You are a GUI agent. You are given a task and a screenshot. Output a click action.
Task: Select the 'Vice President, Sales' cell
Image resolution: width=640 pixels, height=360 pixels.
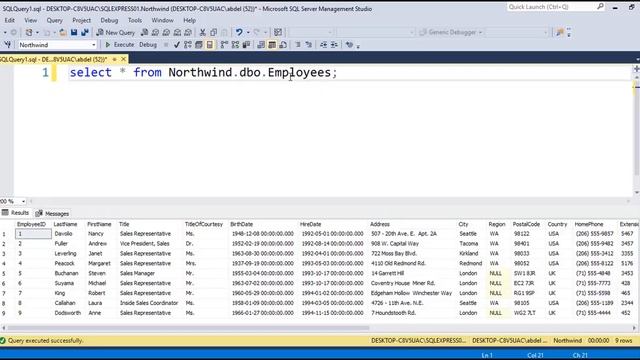[150, 244]
